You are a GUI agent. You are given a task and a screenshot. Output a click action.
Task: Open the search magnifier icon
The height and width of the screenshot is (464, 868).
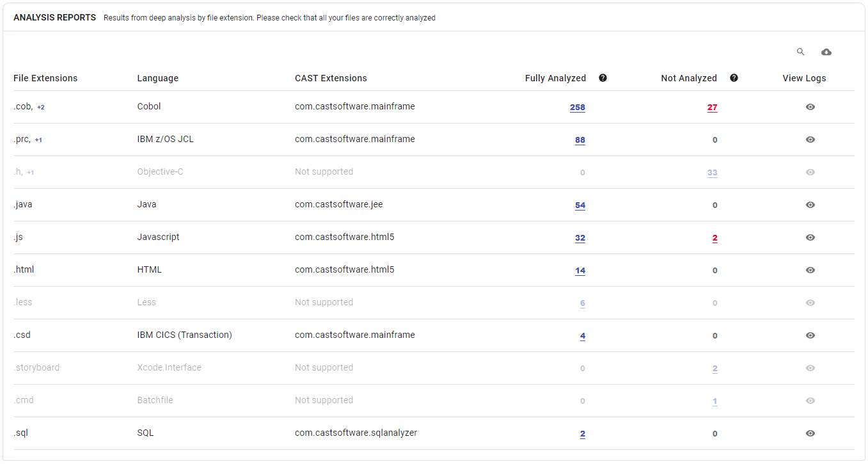[800, 52]
